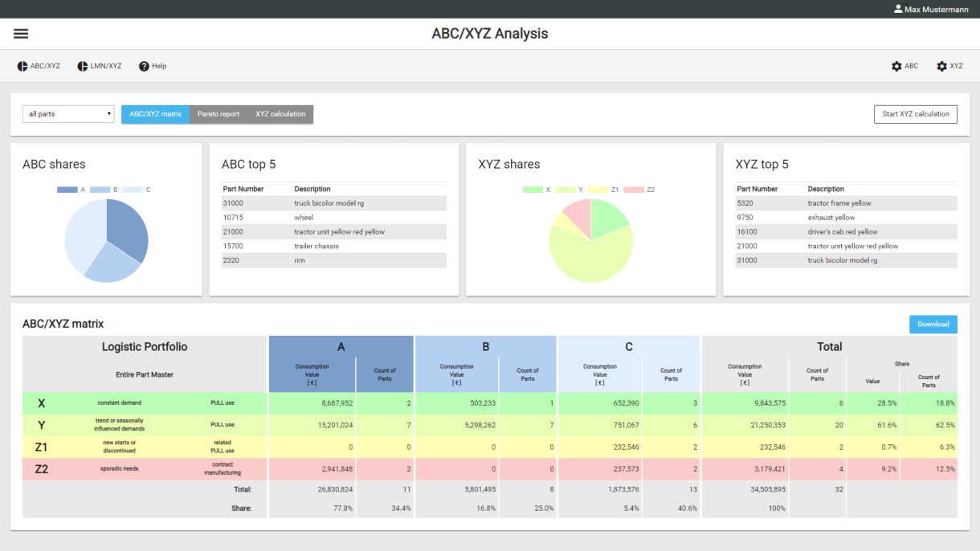Open ABC settings gear icon

tap(896, 66)
